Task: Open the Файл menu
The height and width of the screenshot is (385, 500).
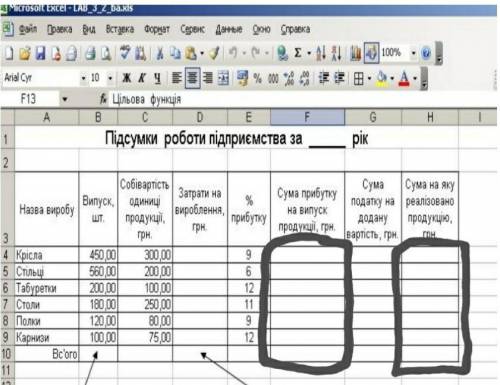Action: tap(27, 29)
